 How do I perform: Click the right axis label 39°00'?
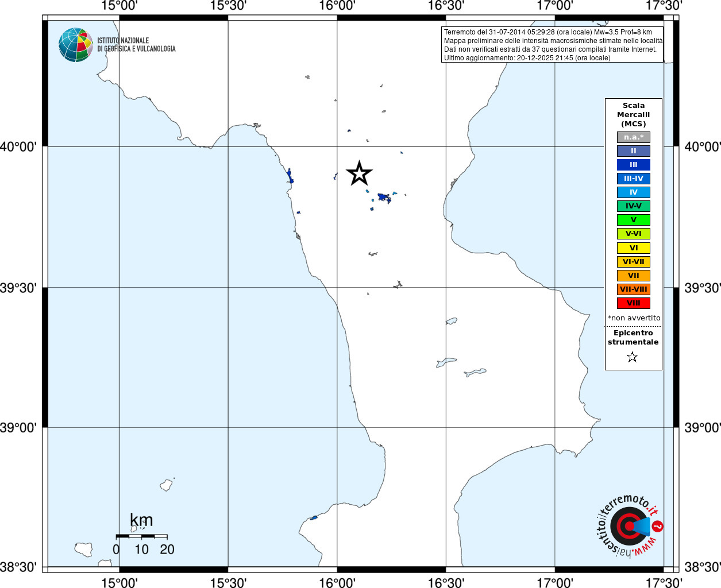[x=702, y=428]
